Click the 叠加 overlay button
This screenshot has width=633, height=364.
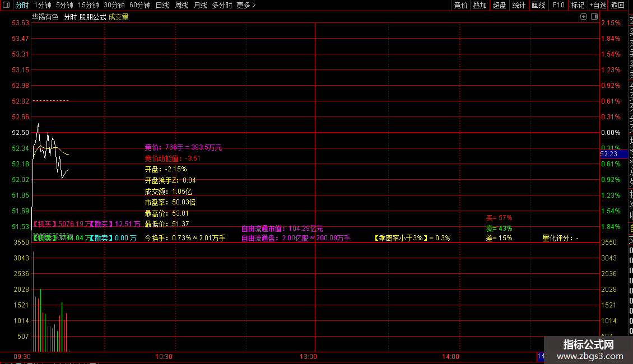click(480, 5)
